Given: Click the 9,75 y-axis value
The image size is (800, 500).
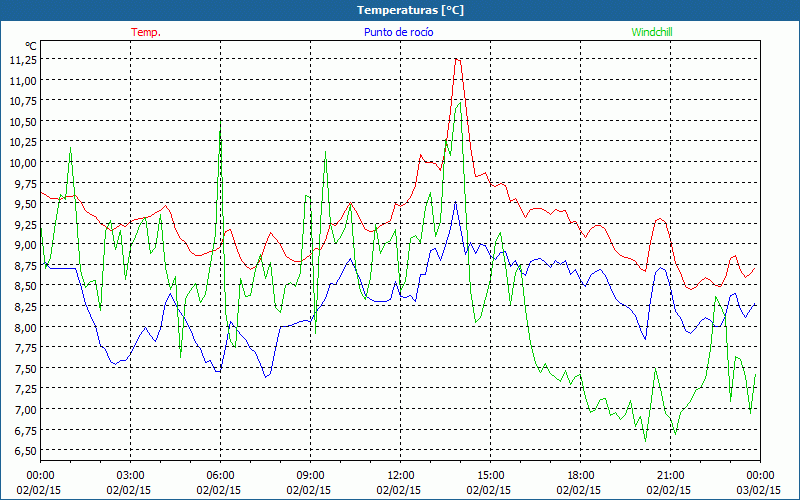Looking at the screenshot, I should [x=26, y=183].
